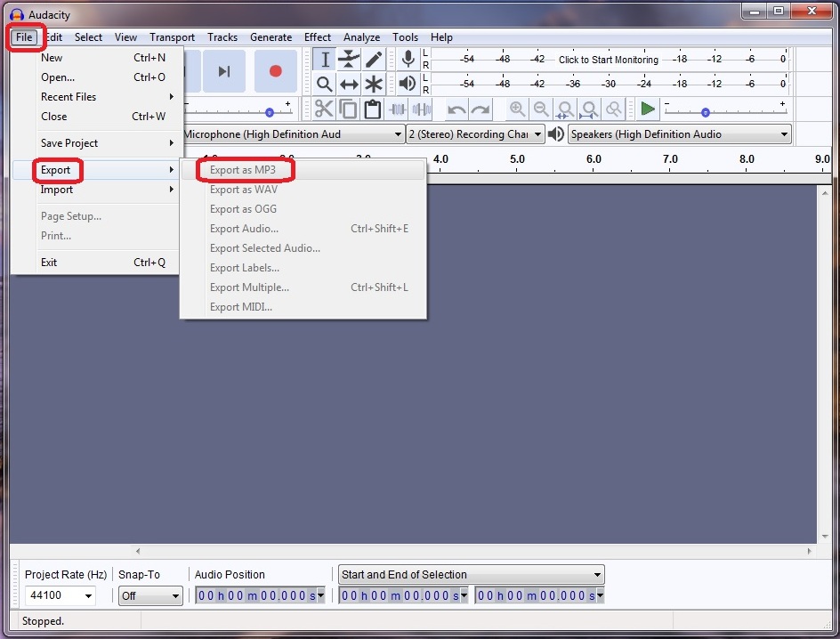The width and height of the screenshot is (840, 639).
Task: Choose Export as MP3
Action: pos(303,170)
